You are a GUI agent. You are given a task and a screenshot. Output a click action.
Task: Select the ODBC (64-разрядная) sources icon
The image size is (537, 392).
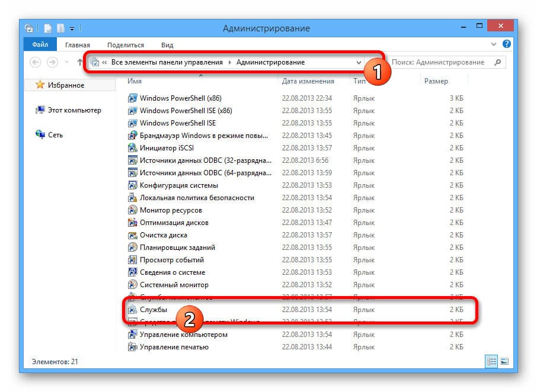click(x=133, y=173)
